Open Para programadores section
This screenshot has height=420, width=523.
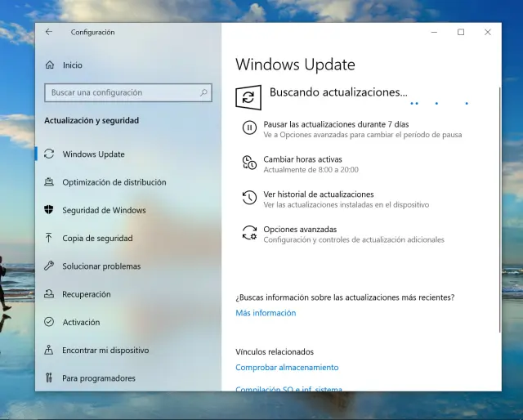click(99, 378)
